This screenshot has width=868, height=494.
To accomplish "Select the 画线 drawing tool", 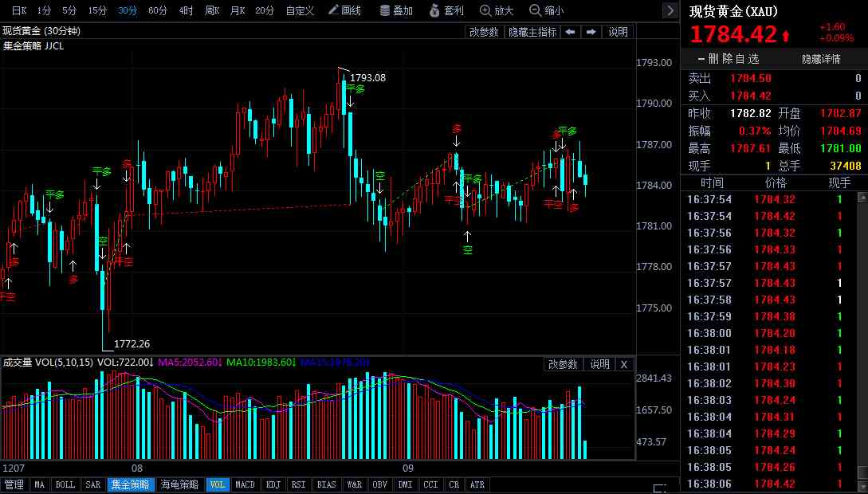I will click(x=348, y=10).
